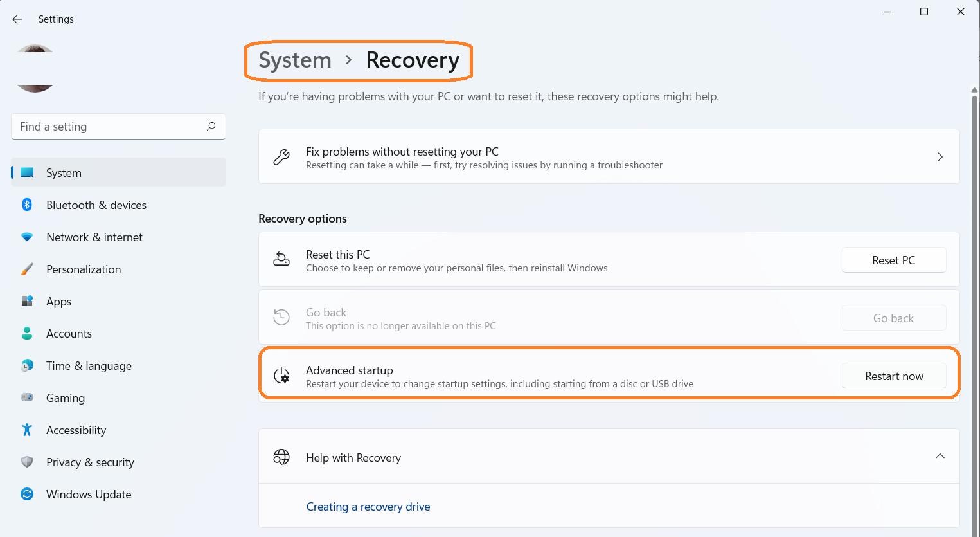Select the Network & internet globe icon
980x537 pixels.
tap(27, 237)
